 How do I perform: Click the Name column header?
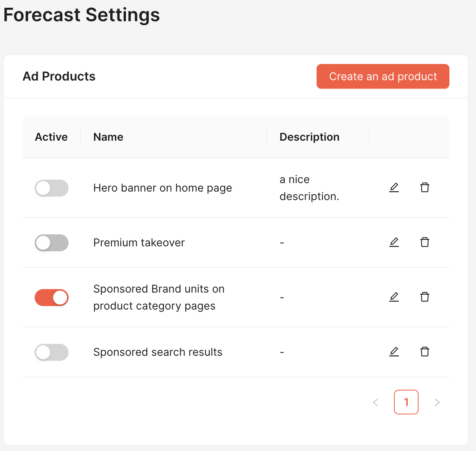(108, 137)
